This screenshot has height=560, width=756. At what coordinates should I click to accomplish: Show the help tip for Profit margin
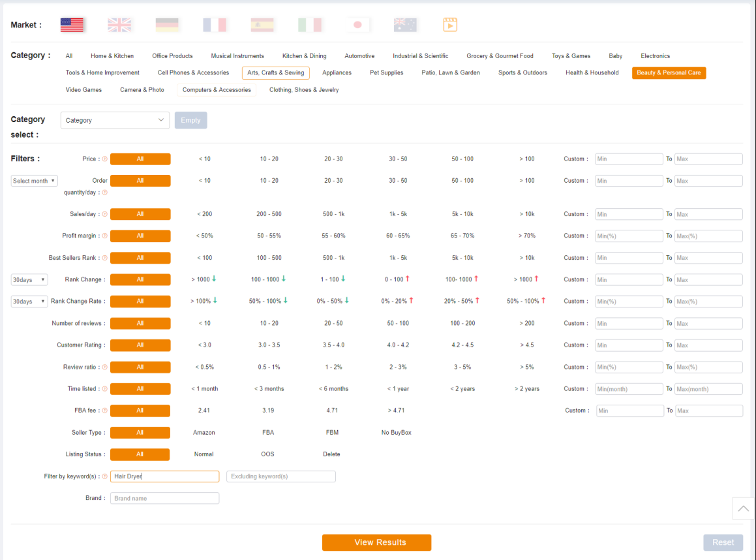tap(104, 236)
